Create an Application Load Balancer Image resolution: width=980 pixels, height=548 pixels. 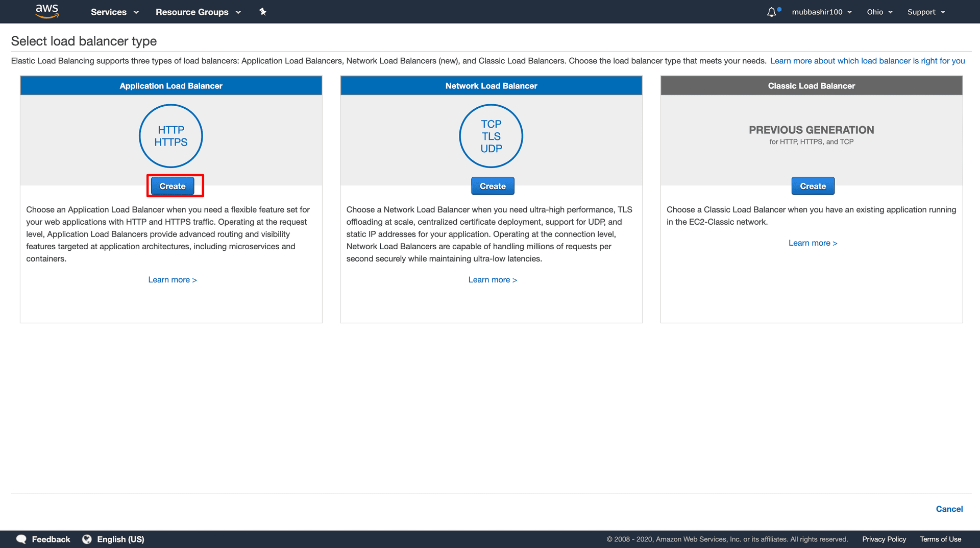pos(173,186)
